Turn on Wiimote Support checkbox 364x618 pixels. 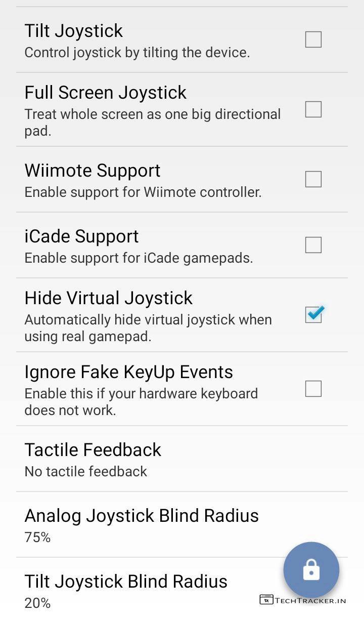[313, 179]
